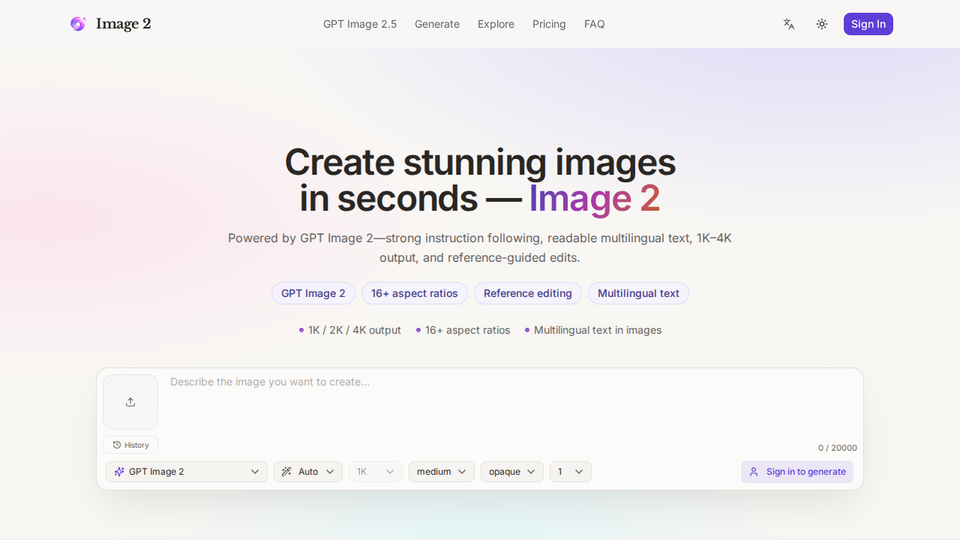Image resolution: width=960 pixels, height=540 pixels.
Task: Open the language translation icon
Action: [789, 24]
